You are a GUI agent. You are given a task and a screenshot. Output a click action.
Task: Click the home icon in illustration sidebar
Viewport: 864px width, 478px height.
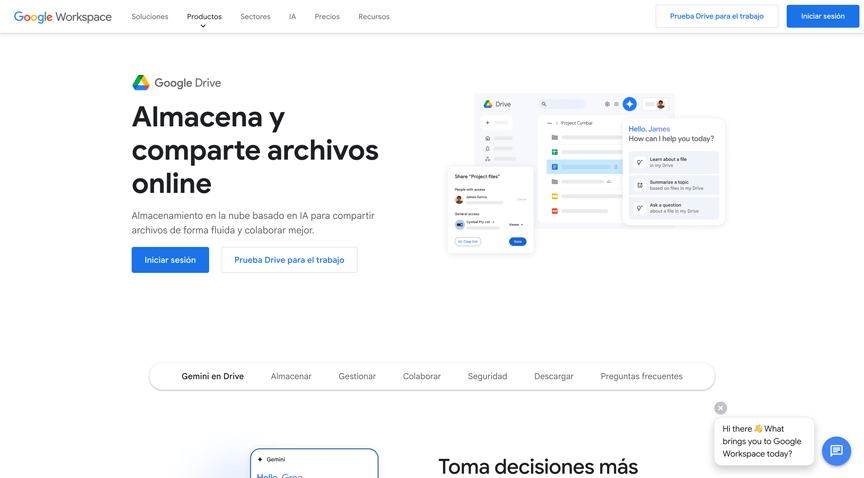pyautogui.click(x=487, y=138)
